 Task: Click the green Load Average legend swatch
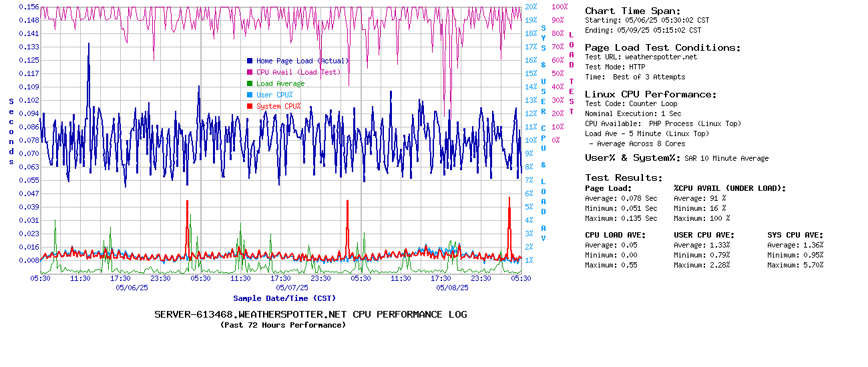coord(250,83)
